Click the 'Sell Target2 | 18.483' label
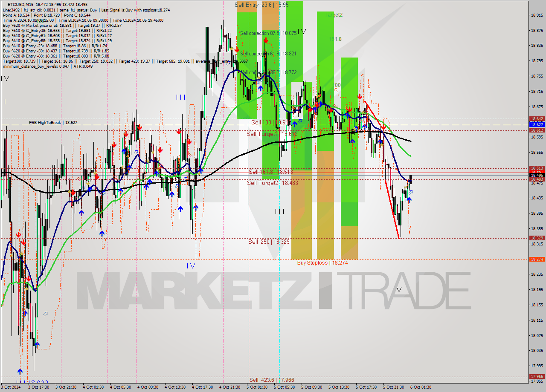 point(273,183)
